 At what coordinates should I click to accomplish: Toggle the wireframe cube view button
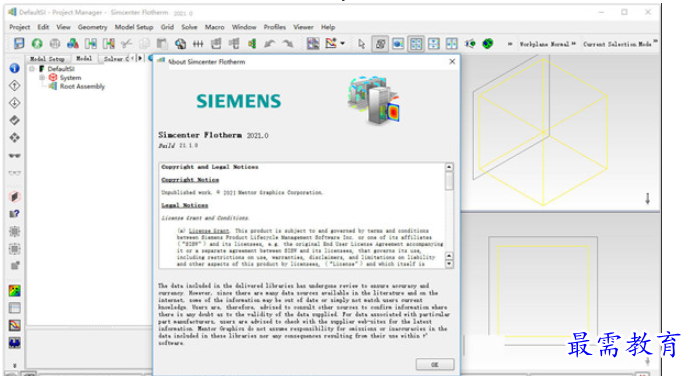(380, 44)
